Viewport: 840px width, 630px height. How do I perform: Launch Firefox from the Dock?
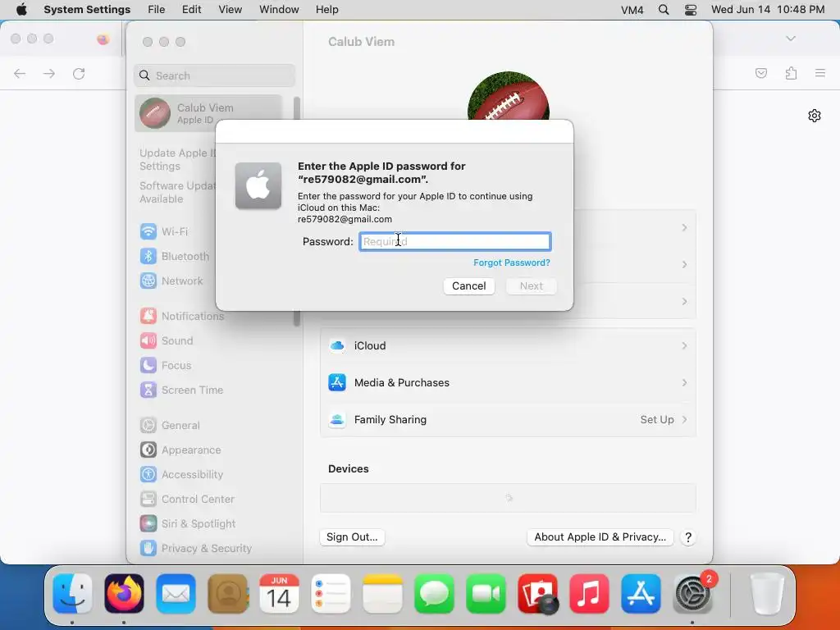(125, 594)
